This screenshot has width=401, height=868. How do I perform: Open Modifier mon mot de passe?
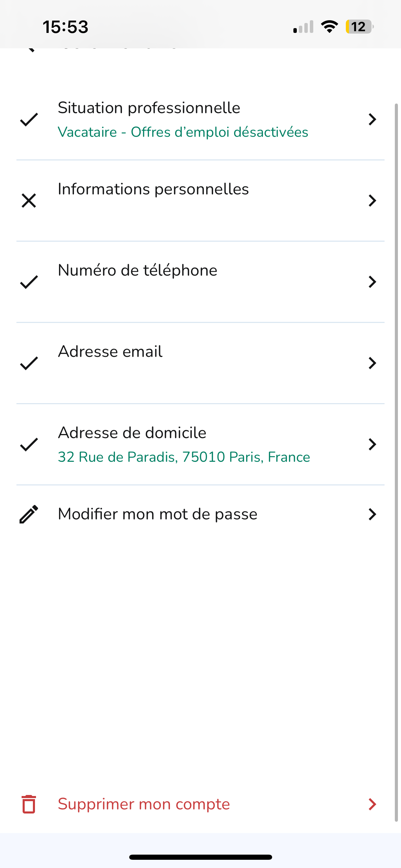[x=158, y=514]
